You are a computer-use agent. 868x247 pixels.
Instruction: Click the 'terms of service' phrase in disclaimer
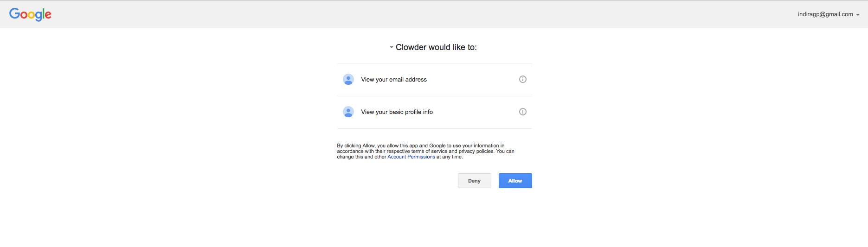pyautogui.click(x=429, y=151)
